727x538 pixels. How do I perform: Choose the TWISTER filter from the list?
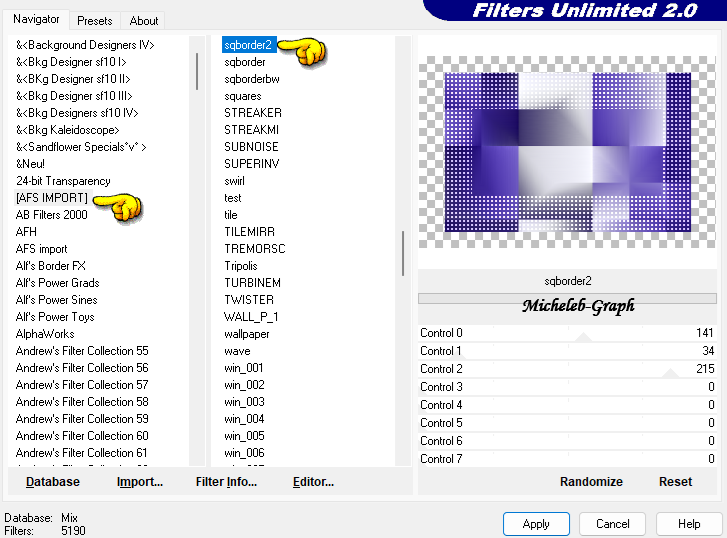pos(249,300)
